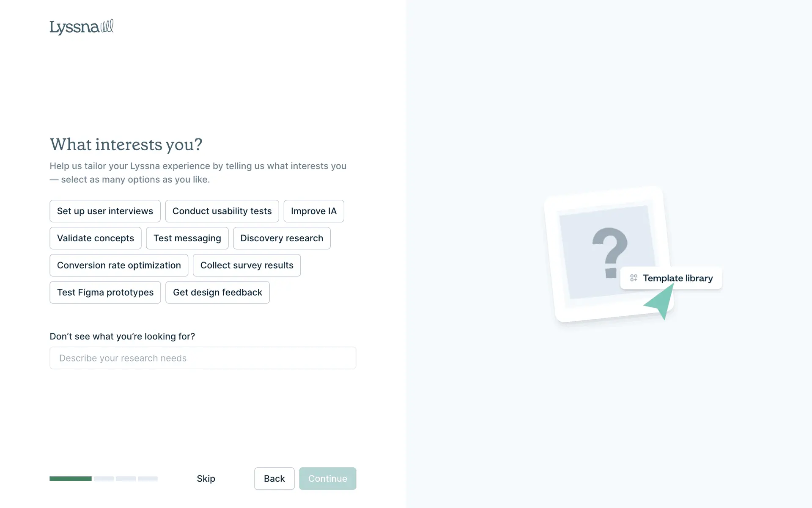Enable Get design feedback interest
812x508 pixels.
click(217, 293)
